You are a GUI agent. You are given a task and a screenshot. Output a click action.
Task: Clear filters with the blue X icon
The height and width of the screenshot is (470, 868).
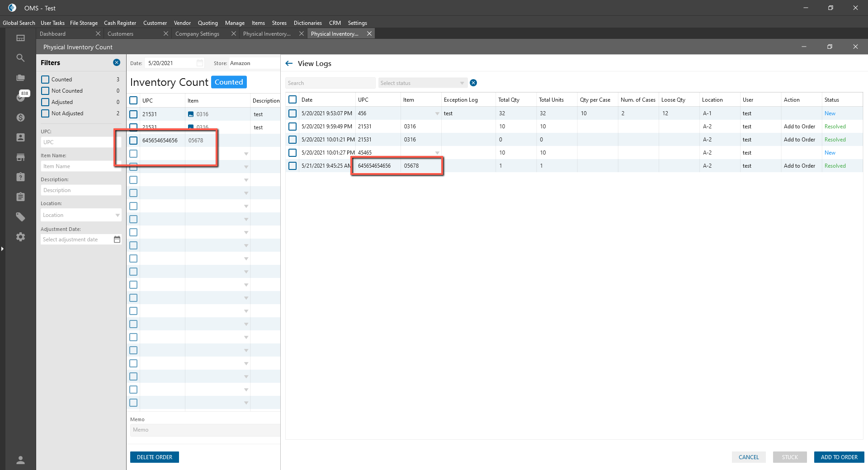(117, 63)
